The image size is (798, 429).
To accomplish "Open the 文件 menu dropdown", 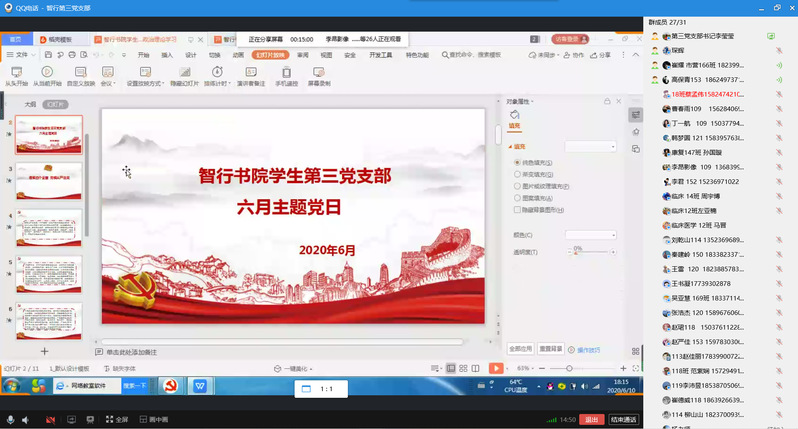I will coord(22,55).
